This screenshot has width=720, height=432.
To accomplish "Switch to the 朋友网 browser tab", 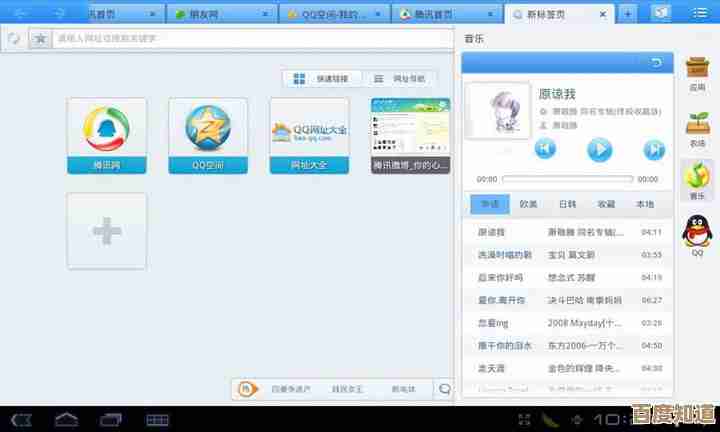I will pos(219,14).
